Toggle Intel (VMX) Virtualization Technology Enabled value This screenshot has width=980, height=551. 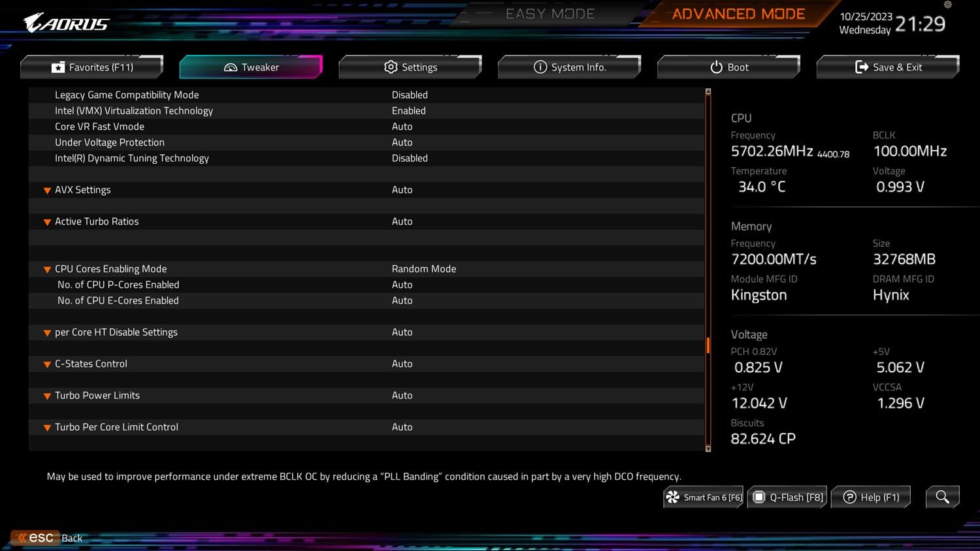[x=408, y=111]
